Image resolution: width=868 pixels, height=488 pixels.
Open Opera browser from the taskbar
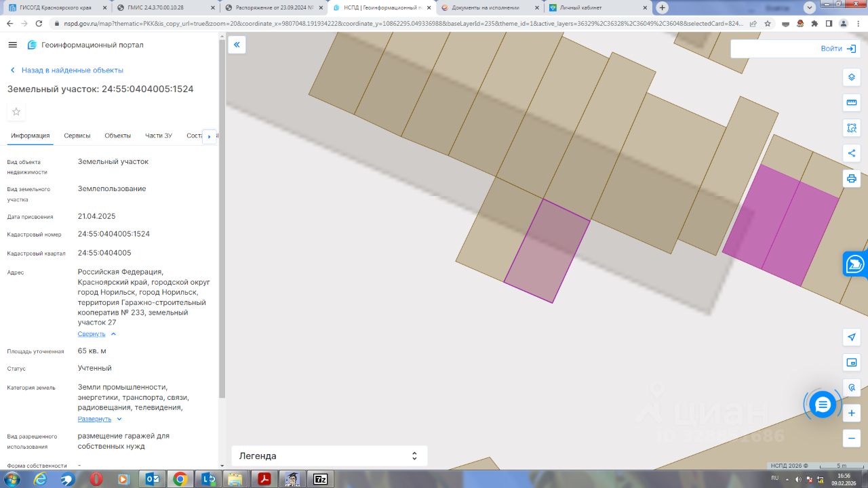pos(96,479)
